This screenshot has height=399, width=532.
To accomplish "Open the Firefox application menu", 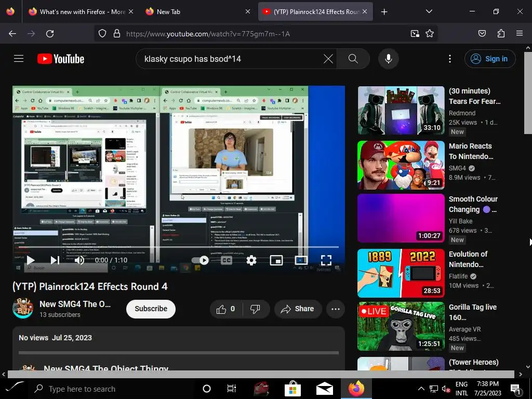I will tap(520, 34).
